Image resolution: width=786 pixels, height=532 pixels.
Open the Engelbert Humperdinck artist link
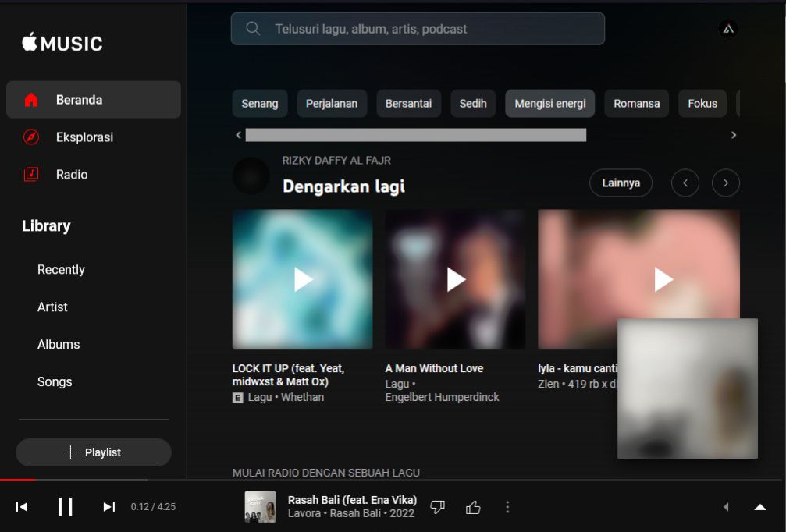point(442,397)
